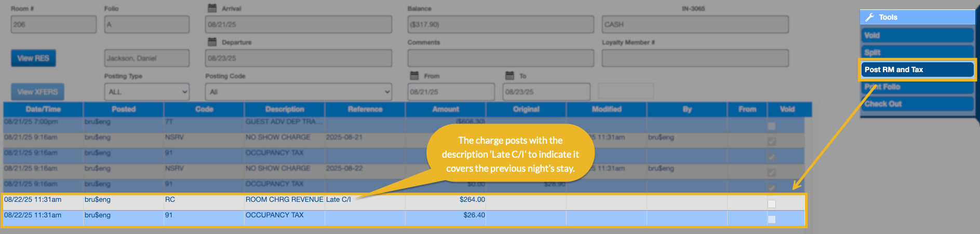
Task: Sort by the Amount column header
Action: tap(445, 109)
